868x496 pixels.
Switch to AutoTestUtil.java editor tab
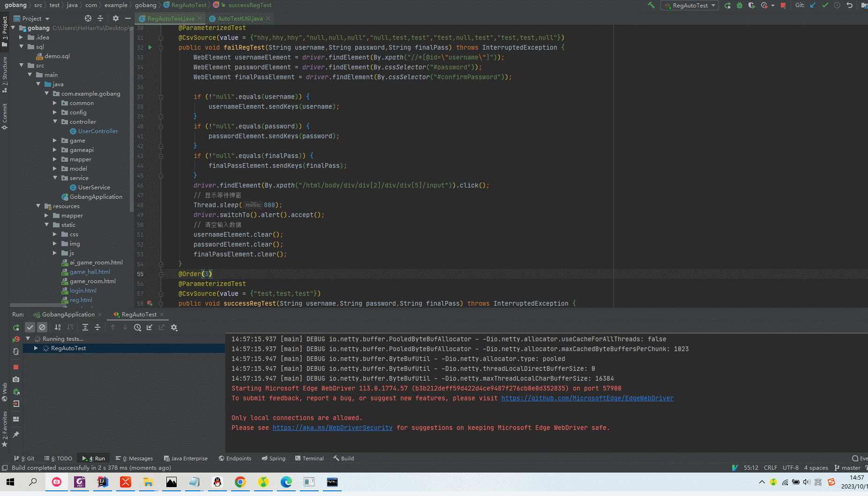click(x=239, y=18)
